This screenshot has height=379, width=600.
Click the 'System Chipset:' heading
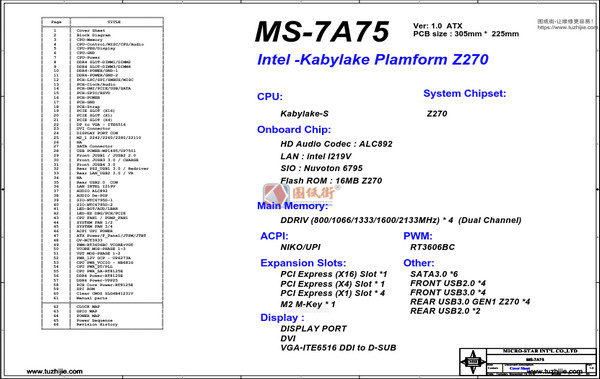click(x=465, y=93)
